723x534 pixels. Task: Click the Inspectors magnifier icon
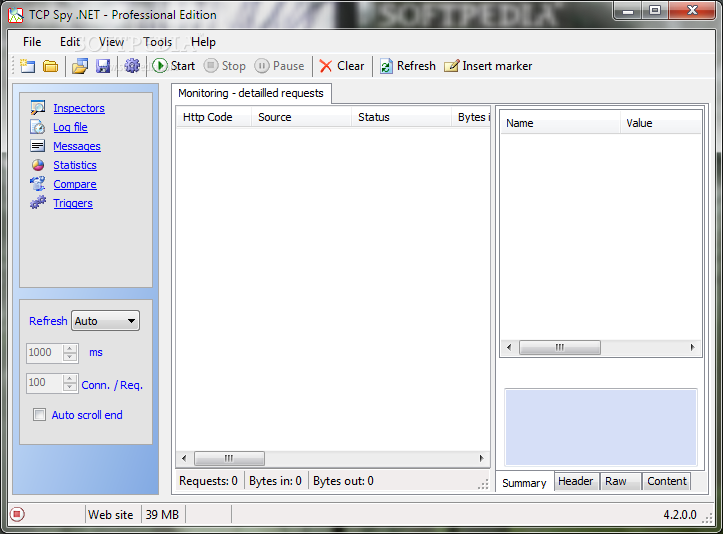coord(38,107)
